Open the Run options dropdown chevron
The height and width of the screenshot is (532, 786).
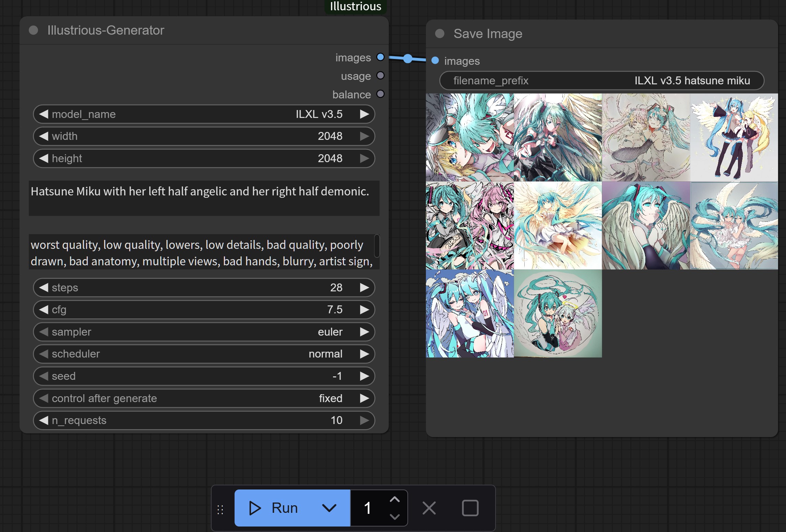click(329, 508)
